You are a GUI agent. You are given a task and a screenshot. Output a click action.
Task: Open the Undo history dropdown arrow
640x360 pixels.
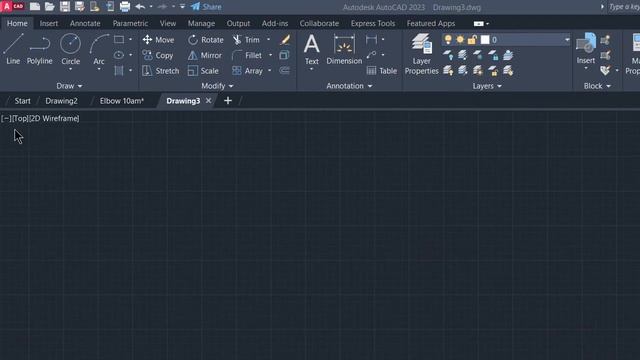pyautogui.click(x=151, y=7)
